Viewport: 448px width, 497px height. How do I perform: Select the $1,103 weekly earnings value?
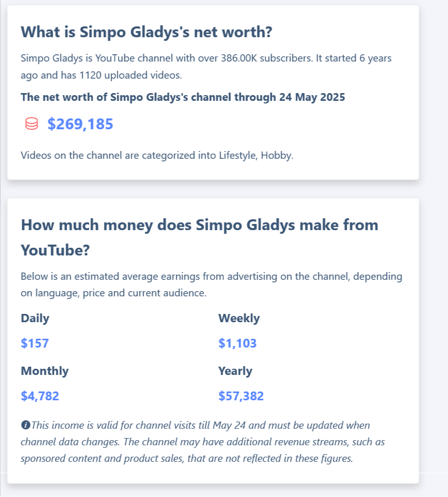coord(238,343)
